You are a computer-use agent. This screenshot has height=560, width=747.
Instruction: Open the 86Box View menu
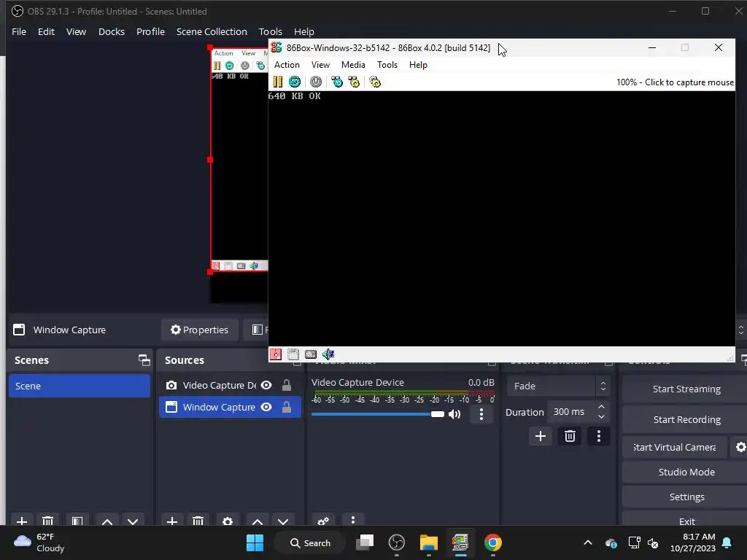click(x=321, y=65)
